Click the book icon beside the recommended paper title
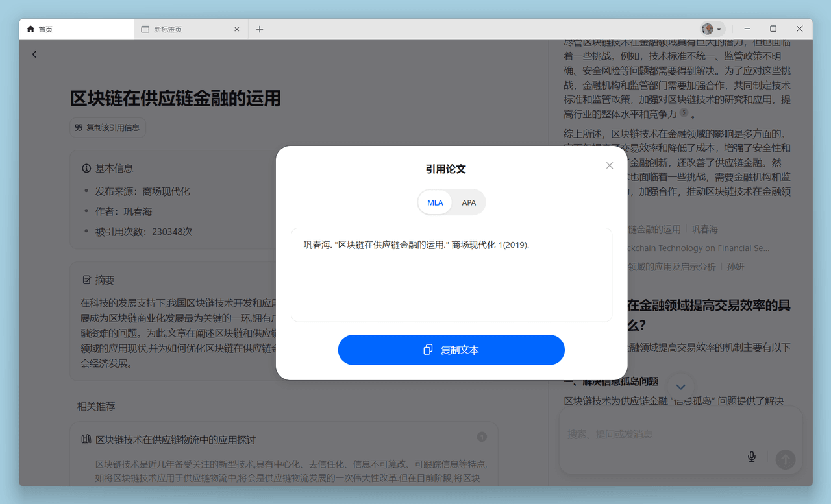 point(85,438)
